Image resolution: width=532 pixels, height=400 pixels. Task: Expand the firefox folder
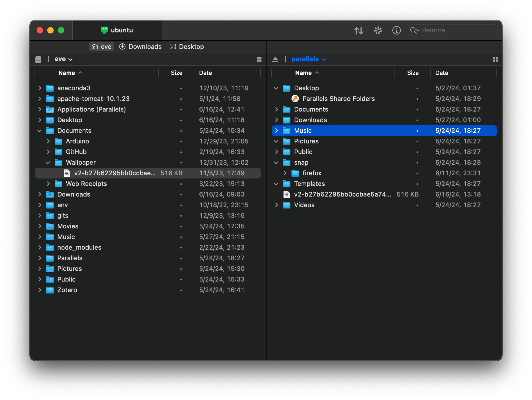tap(285, 173)
